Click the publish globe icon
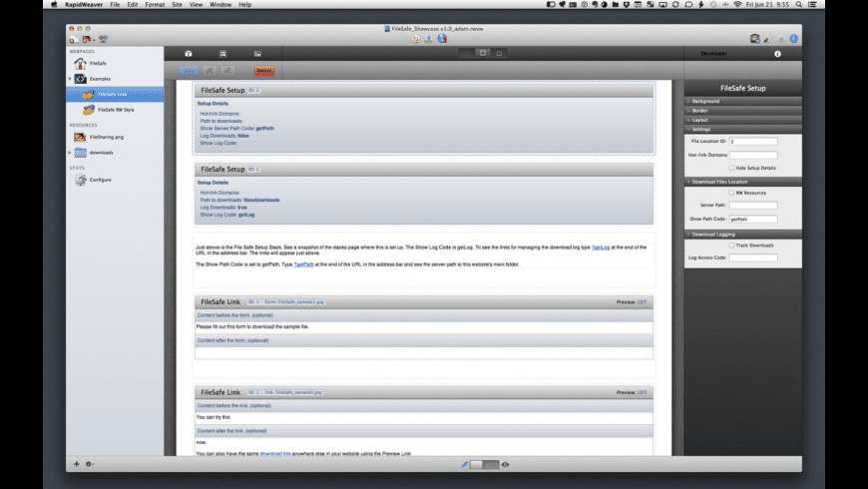Viewport: 868px width, 489px height. 442,39
